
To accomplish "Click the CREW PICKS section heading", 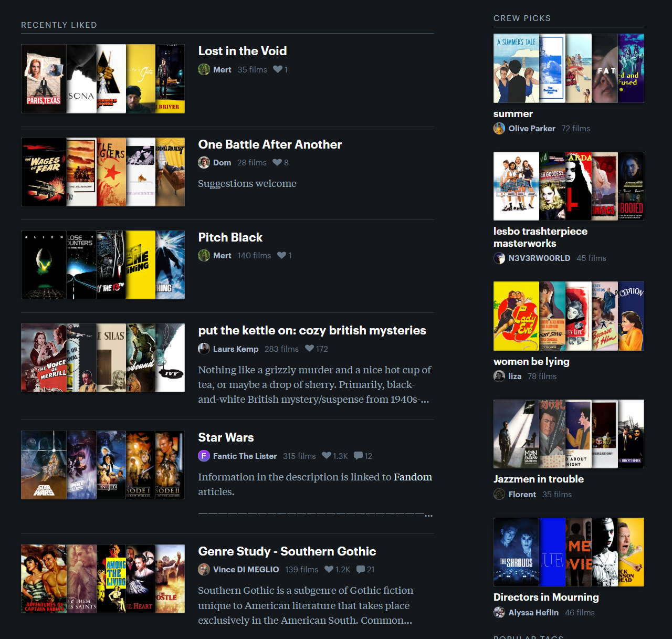I will [x=522, y=18].
